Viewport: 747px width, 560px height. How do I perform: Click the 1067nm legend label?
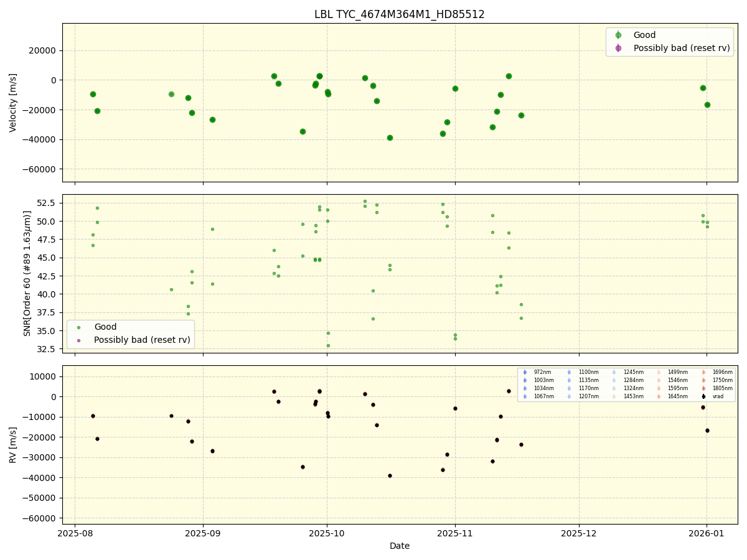(543, 396)
